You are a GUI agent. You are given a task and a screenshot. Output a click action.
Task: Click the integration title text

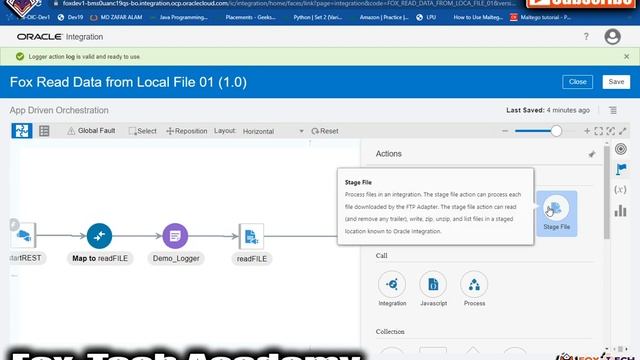tap(128, 82)
